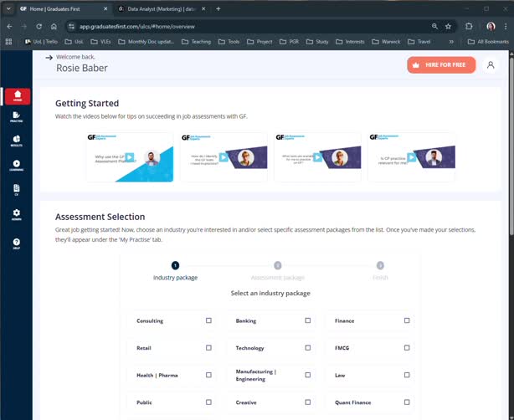Open the Interests bookmark folder
This screenshot has height=420, width=514.
coord(350,42)
